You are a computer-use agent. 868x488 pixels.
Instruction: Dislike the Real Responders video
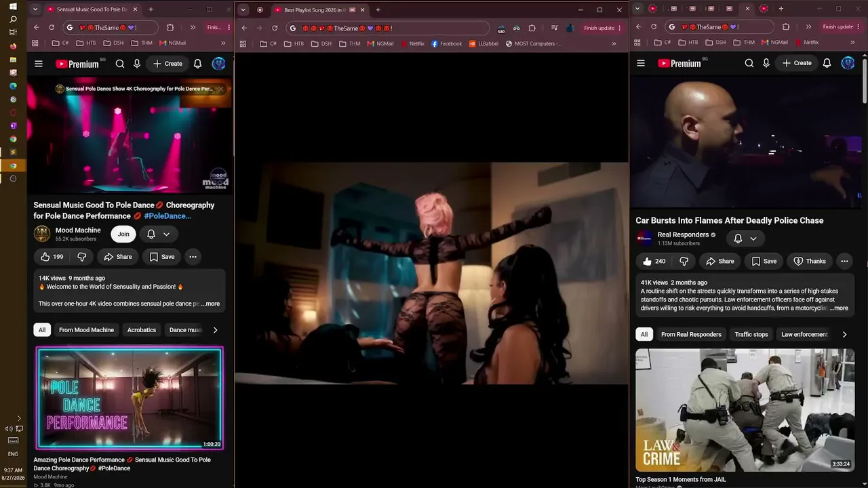pyautogui.click(x=684, y=261)
